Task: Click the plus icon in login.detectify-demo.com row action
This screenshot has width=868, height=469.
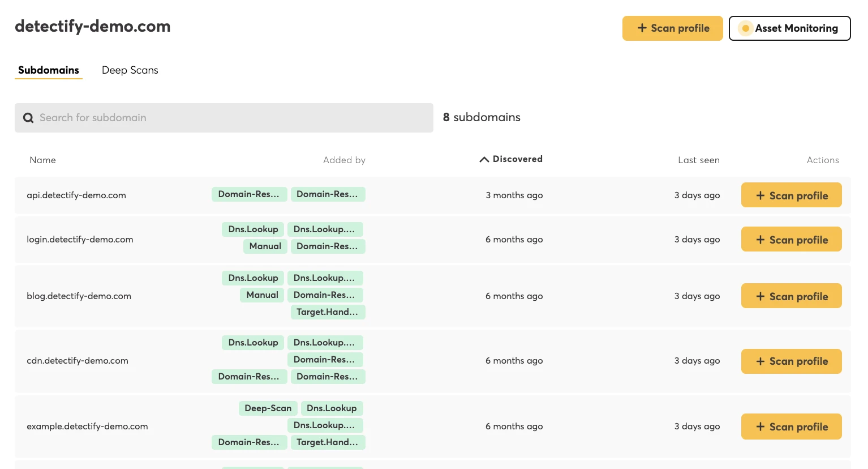Action: click(760, 239)
